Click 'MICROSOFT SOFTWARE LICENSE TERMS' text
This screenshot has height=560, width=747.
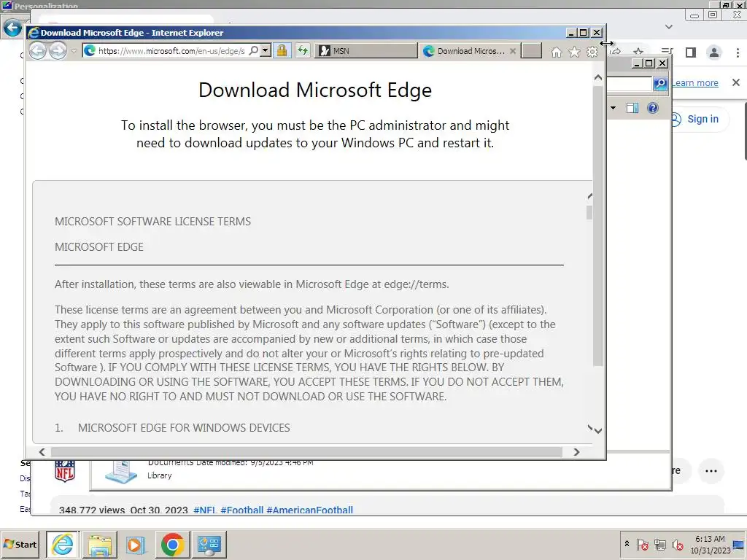pyautogui.click(x=152, y=222)
